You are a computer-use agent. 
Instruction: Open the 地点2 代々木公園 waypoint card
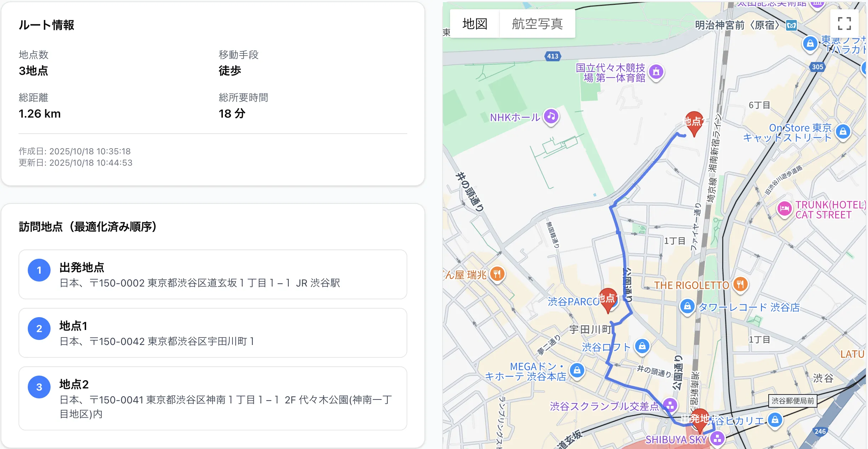click(x=213, y=398)
